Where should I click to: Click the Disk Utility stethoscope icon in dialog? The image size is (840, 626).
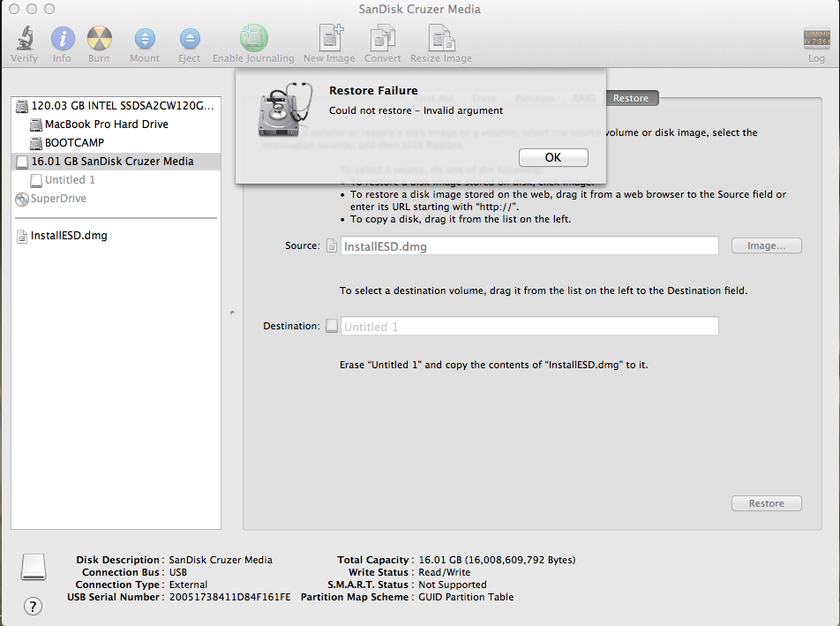click(284, 109)
